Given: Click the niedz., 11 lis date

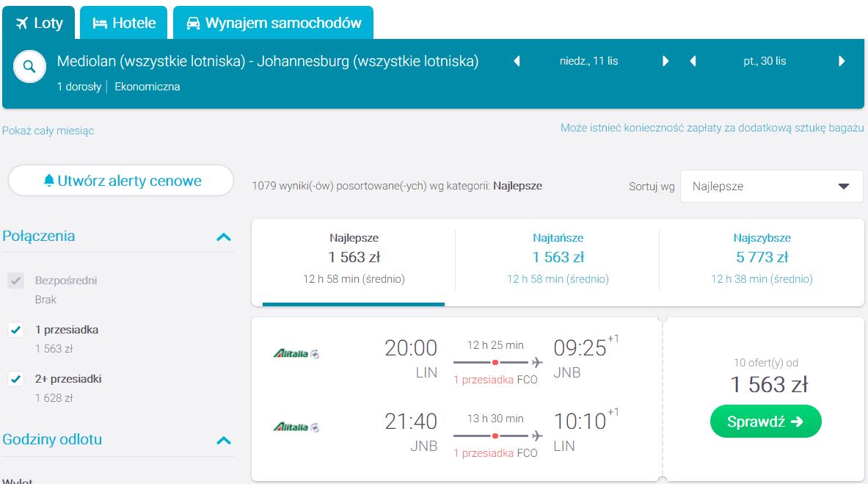Looking at the screenshot, I should pyautogui.click(x=589, y=61).
